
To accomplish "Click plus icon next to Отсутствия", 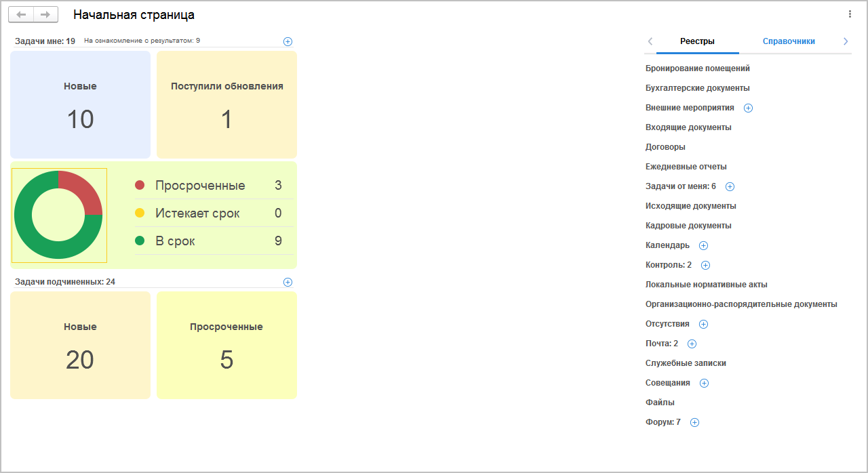I will pos(703,324).
